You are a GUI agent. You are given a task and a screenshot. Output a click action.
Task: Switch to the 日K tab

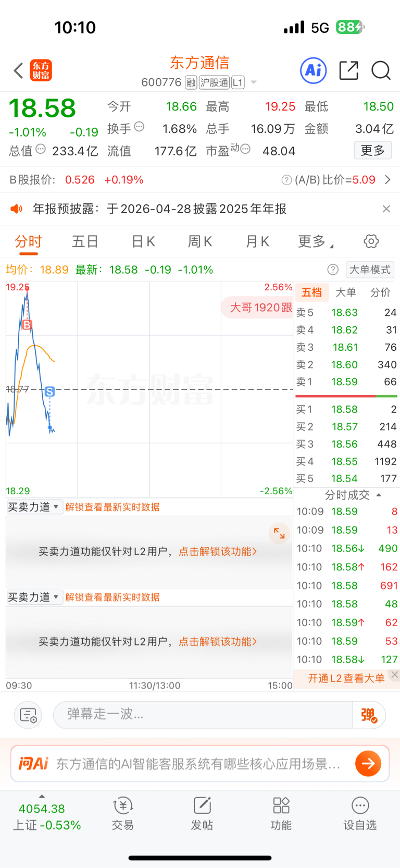click(x=143, y=242)
